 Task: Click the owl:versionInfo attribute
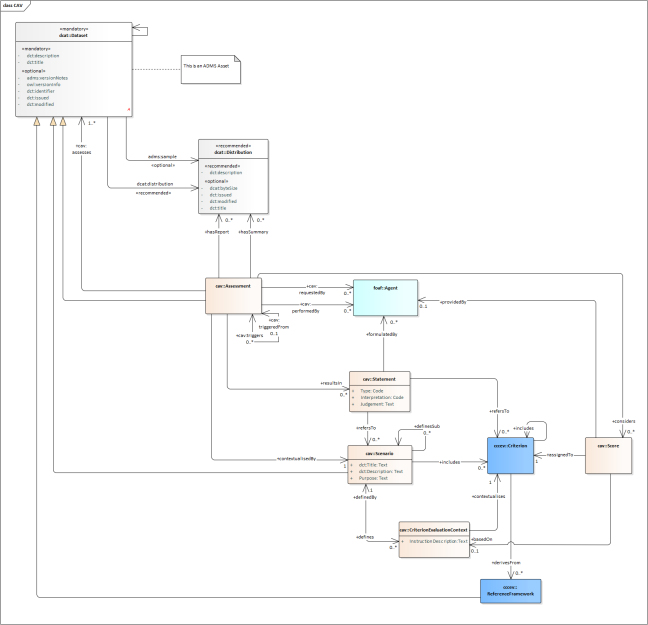(43, 84)
